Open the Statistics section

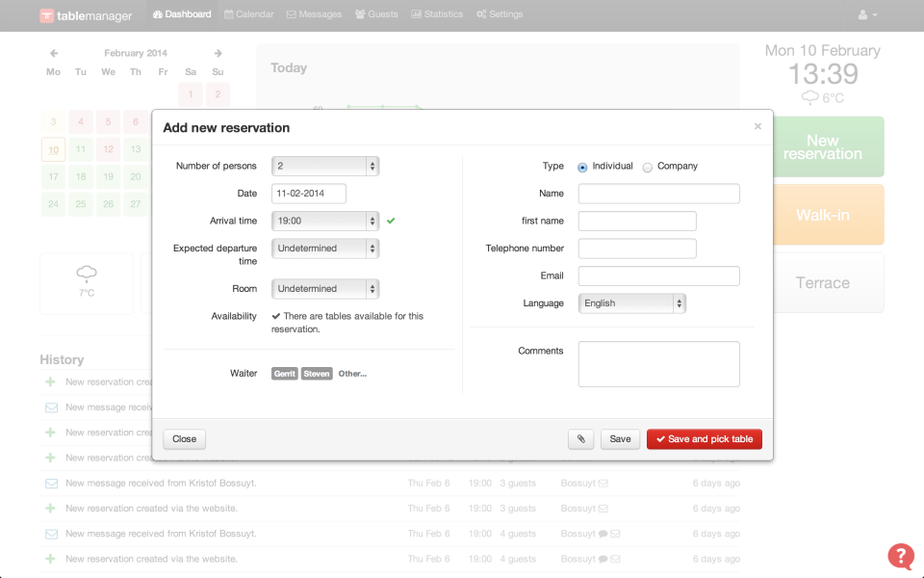point(436,13)
